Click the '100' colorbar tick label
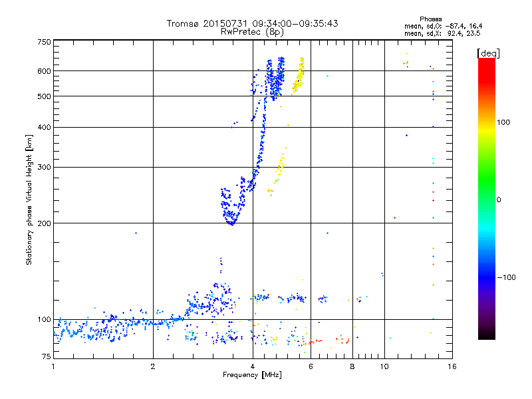The height and width of the screenshot is (399, 532). 503,122
